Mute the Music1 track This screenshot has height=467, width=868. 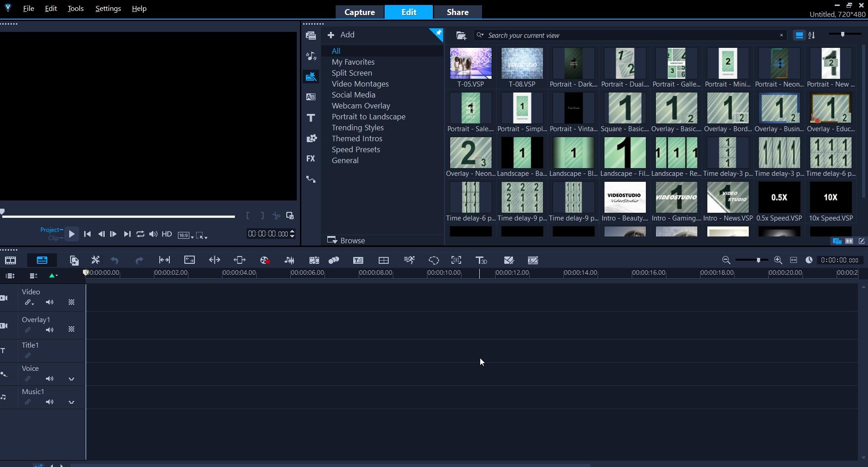[50, 402]
